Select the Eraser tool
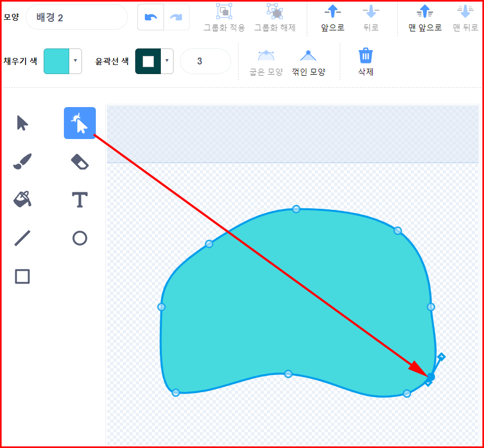Image resolution: width=484 pixels, height=448 pixels. point(80,162)
